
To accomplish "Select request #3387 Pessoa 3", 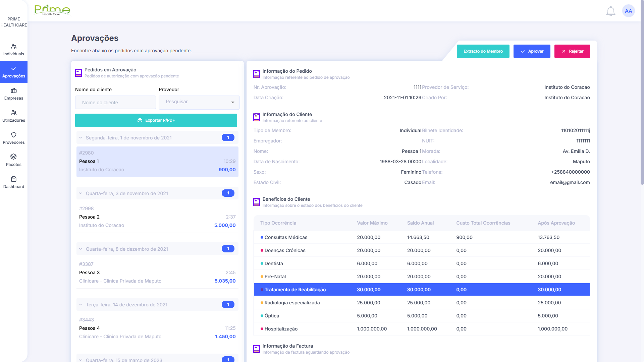I will 157,273.
